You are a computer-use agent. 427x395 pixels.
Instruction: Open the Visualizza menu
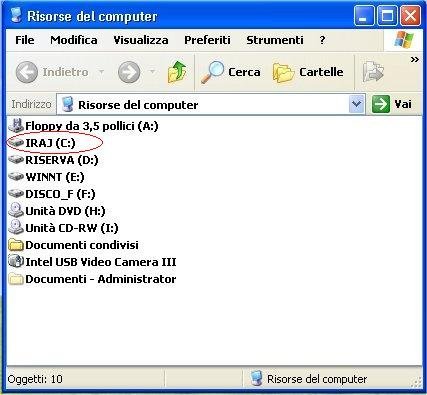click(x=141, y=40)
